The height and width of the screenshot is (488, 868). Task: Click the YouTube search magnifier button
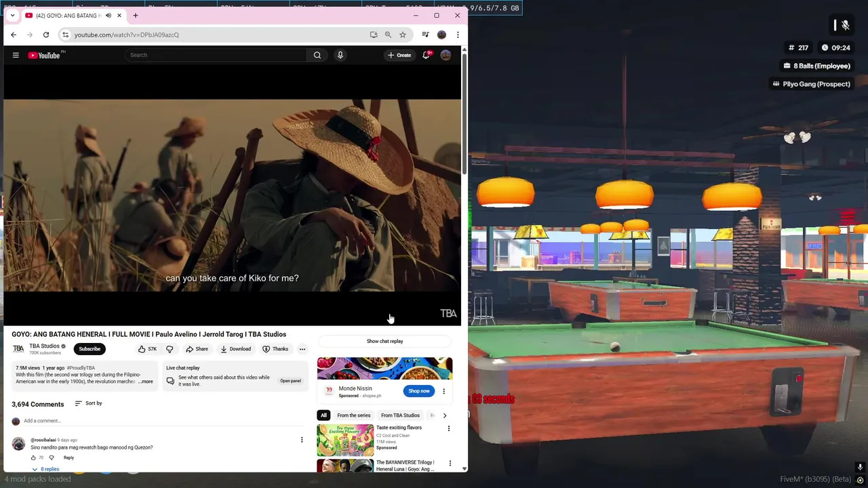coord(317,55)
